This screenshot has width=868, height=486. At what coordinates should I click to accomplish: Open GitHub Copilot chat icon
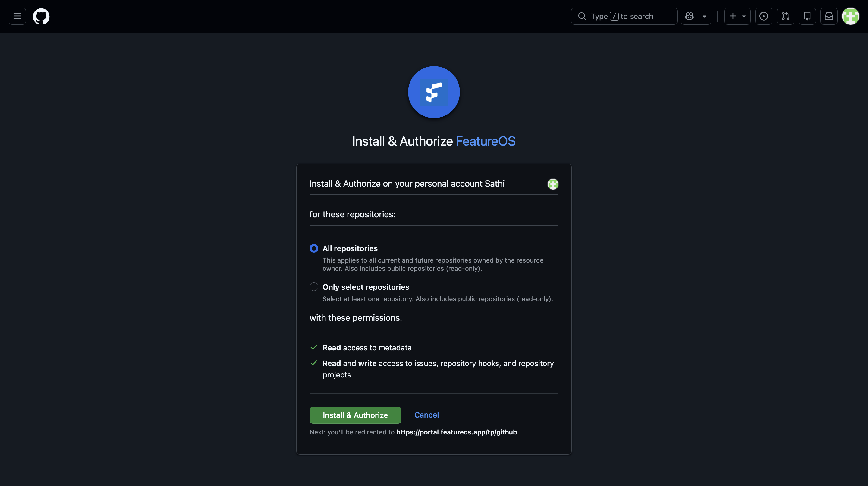689,16
